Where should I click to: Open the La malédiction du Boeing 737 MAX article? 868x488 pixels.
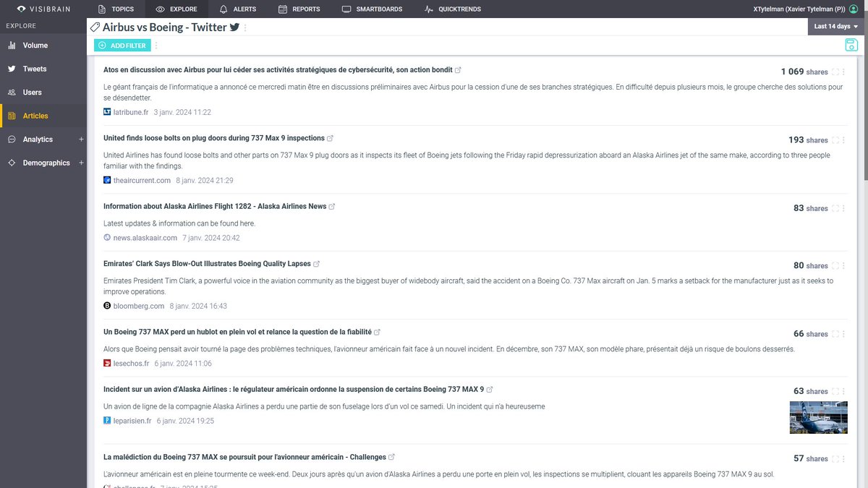pyautogui.click(x=244, y=457)
